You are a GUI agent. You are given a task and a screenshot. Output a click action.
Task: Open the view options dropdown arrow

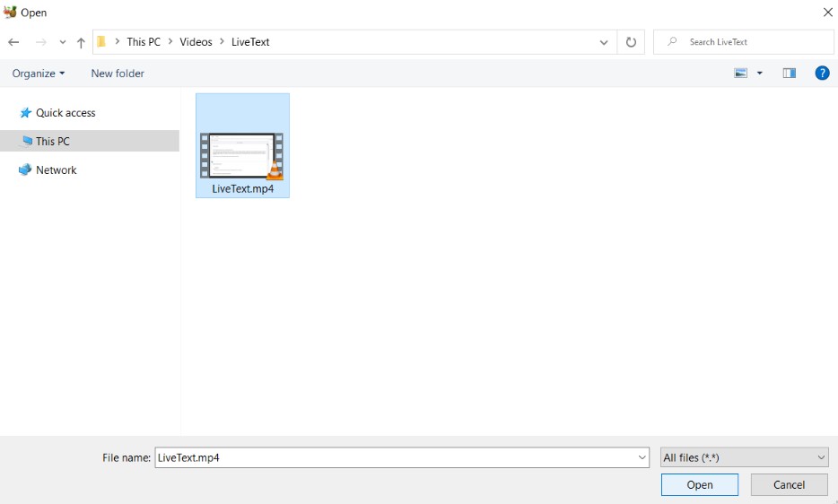point(759,74)
